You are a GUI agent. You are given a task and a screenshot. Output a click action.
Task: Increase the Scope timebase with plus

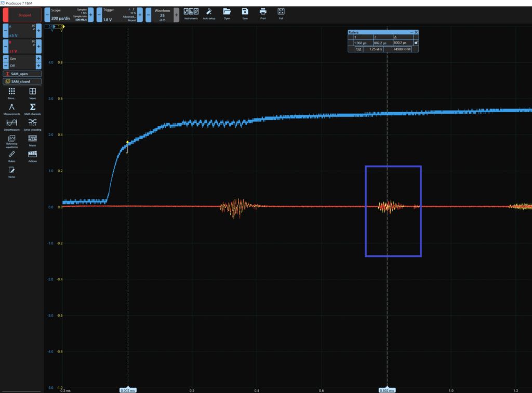point(91,15)
